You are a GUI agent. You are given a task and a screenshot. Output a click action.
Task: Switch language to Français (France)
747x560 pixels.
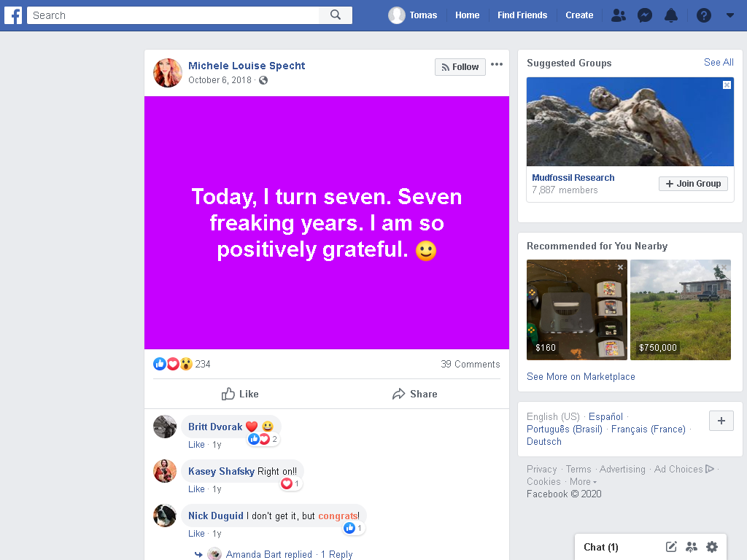pos(649,429)
